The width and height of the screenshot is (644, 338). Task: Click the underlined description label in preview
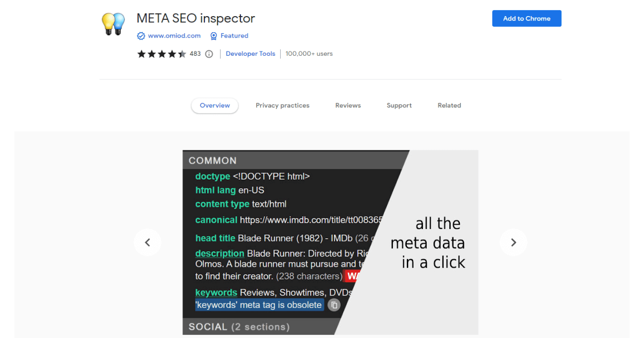click(219, 253)
